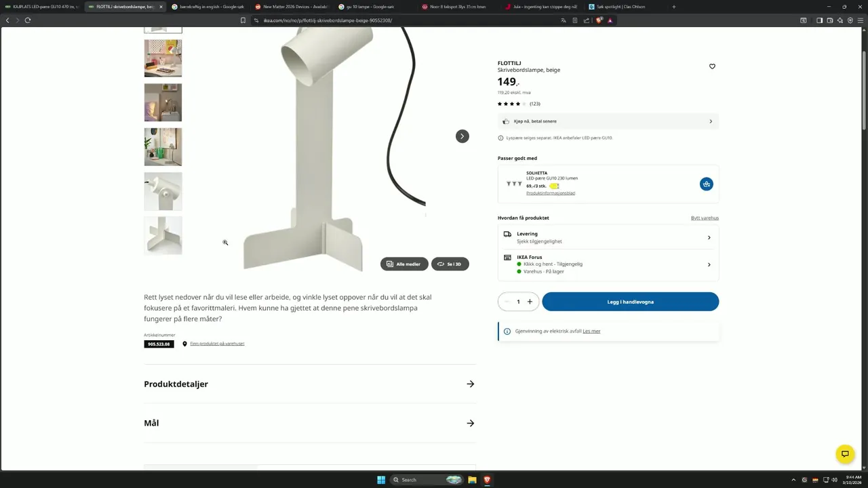868x488 pixels.
Task: Click the share icon in address bar
Action: [x=587, y=20]
